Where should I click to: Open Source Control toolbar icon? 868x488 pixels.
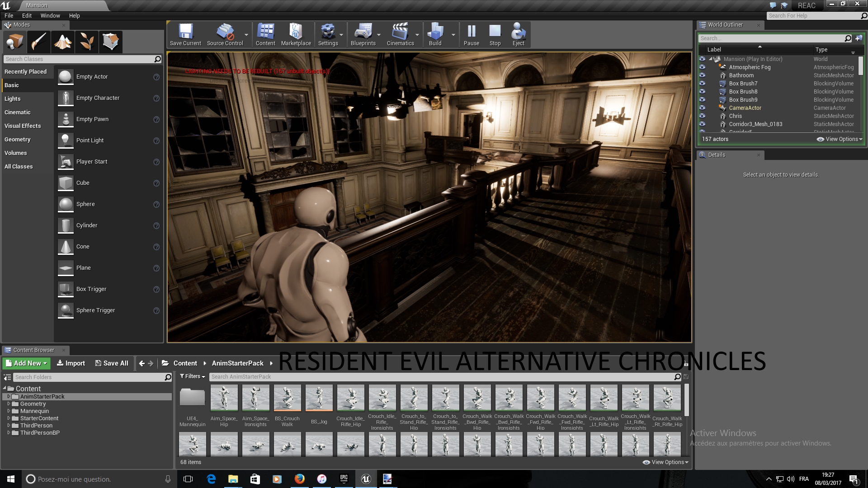click(225, 35)
